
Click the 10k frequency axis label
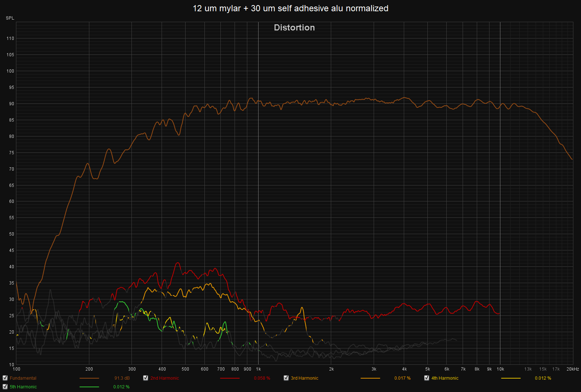tap(500, 369)
